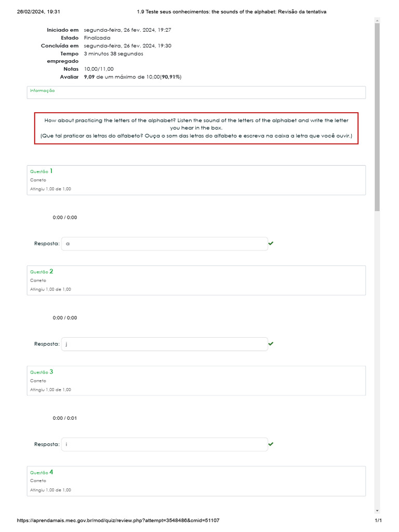Click audio time 0:00 / 0:01 under Questão 3
Viewport: 399px width, 532px height.
point(65,418)
